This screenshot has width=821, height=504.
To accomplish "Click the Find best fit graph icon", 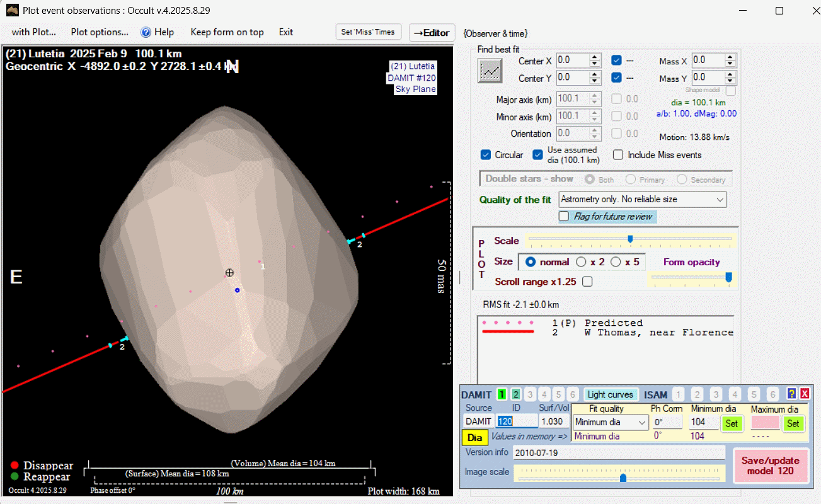I will 490,71.
